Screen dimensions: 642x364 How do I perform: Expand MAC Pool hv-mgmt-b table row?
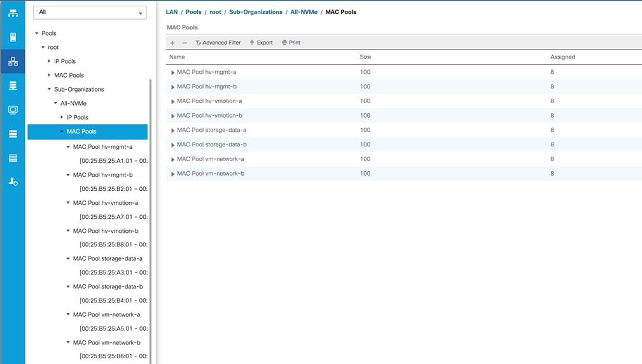[173, 87]
